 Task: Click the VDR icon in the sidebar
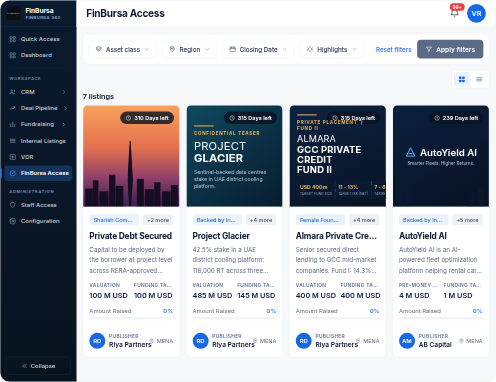click(x=13, y=157)
